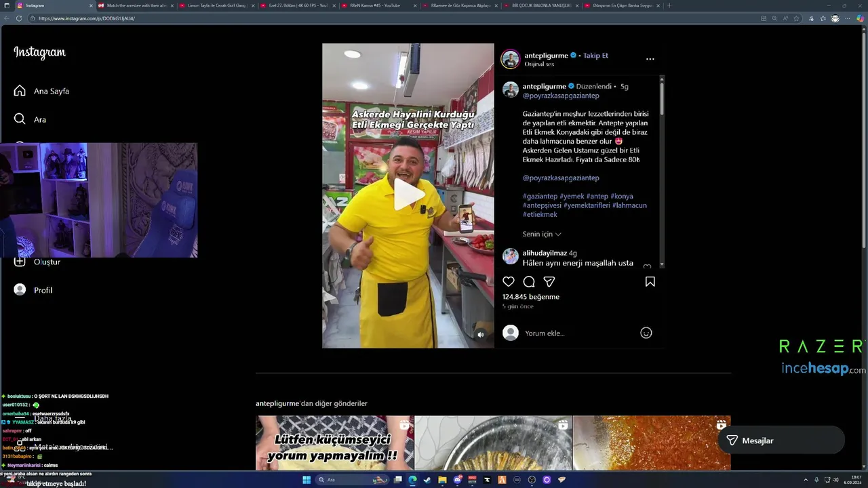The width and height of the screenshot is (868, 488).
Task: Share the post with paper-plane icon
Action: point(549,281)
